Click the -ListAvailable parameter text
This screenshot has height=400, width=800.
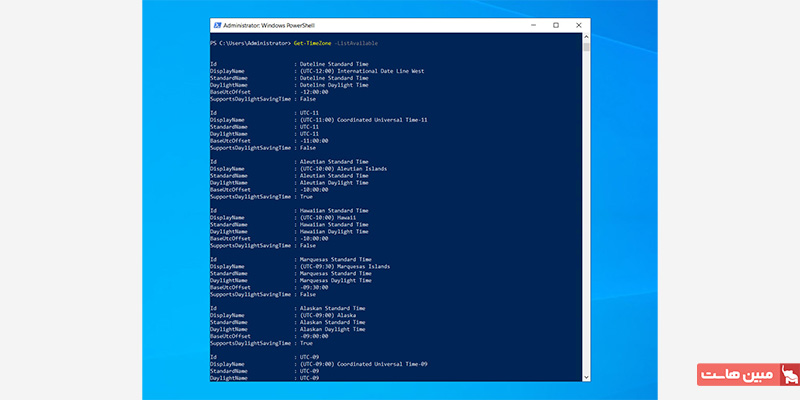click(x=357, y=43)
